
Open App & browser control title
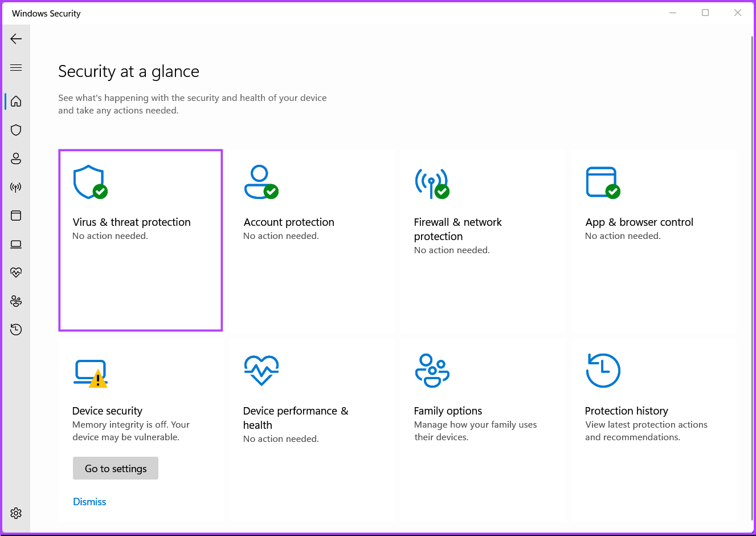pos(639,222)
